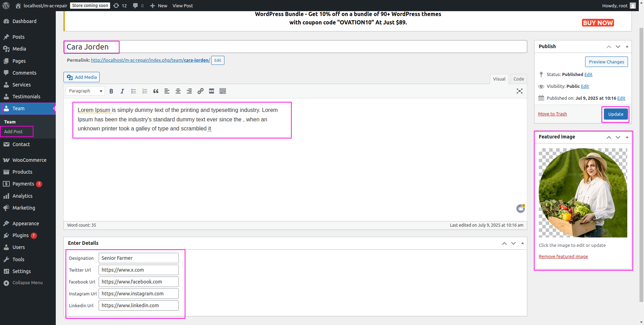The image size is (644, 325).
Task: Open Media library in sidebar
Action: point(28,49)
